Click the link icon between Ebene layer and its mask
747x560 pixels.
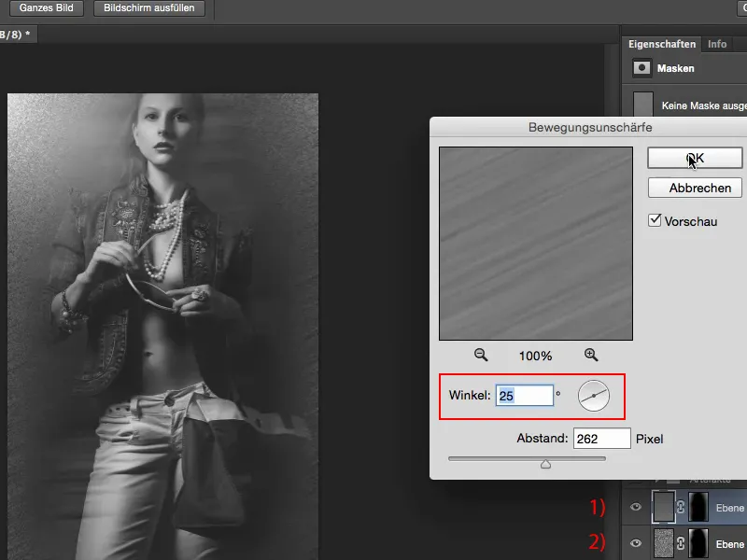click(682, 506)
